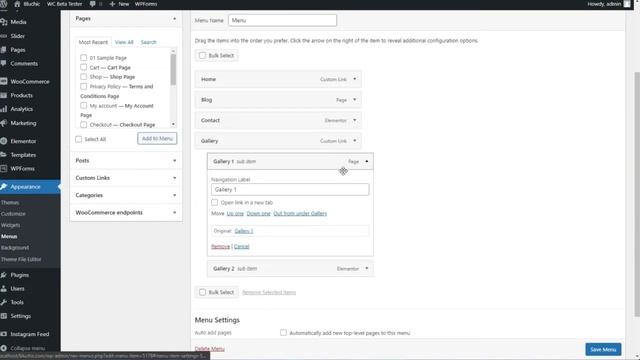
Task: Open the Customize submenu item
Action: (x=13, y=214)
